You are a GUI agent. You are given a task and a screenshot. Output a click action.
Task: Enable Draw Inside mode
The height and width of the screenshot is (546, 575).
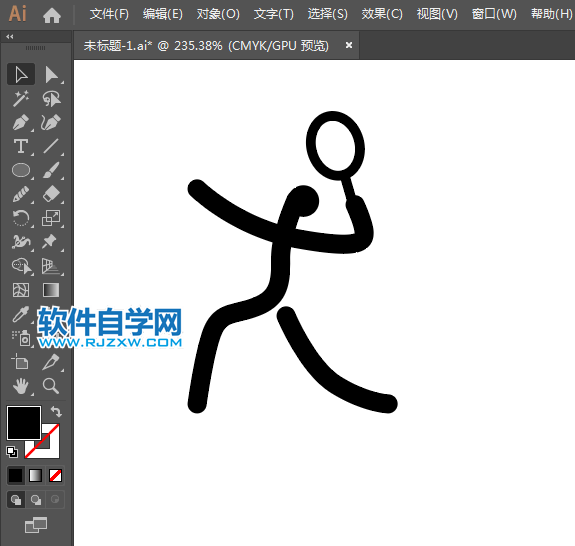point(55,499)
